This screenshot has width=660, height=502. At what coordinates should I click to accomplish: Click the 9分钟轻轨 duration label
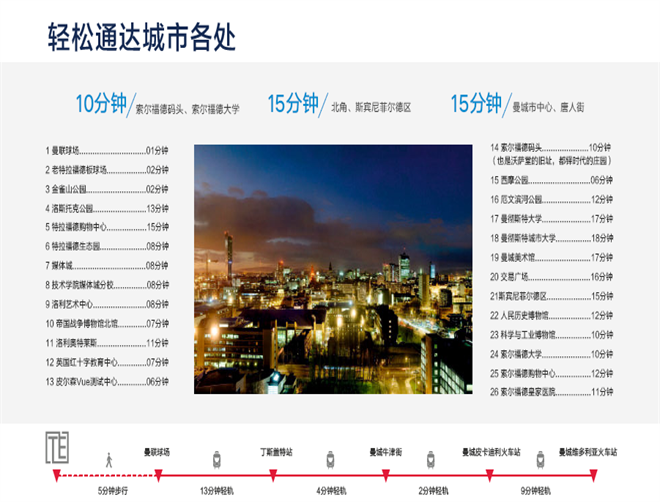click(536, 491)
